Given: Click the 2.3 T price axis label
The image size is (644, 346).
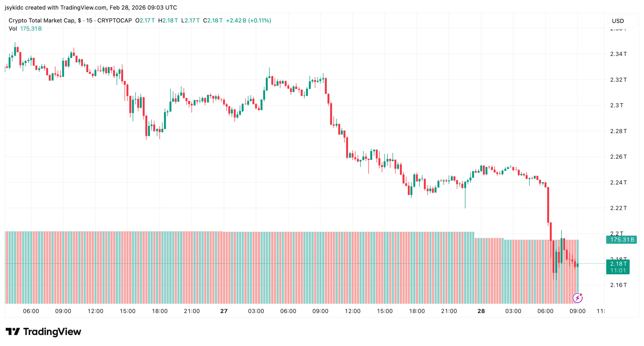Looking at the screenshot, I should tap(616, 105).
